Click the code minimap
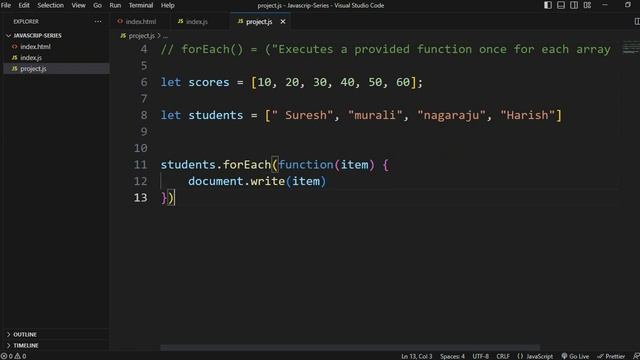Image resolution: width=640 pixels, height=360 pixels. (631, 47)
